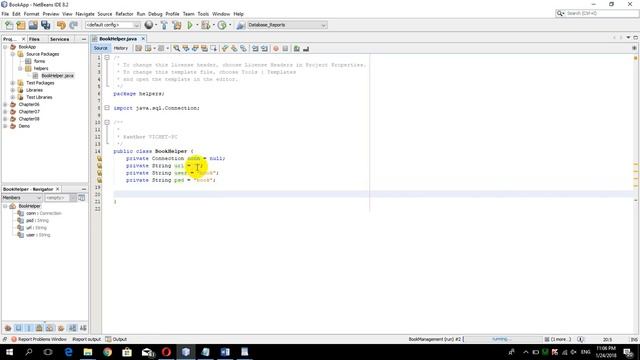Image resolution: width=640 pixels, height=360 pixels.
Task: Click the Open Project toolbar icon
Action: click(x=33, y=25)
